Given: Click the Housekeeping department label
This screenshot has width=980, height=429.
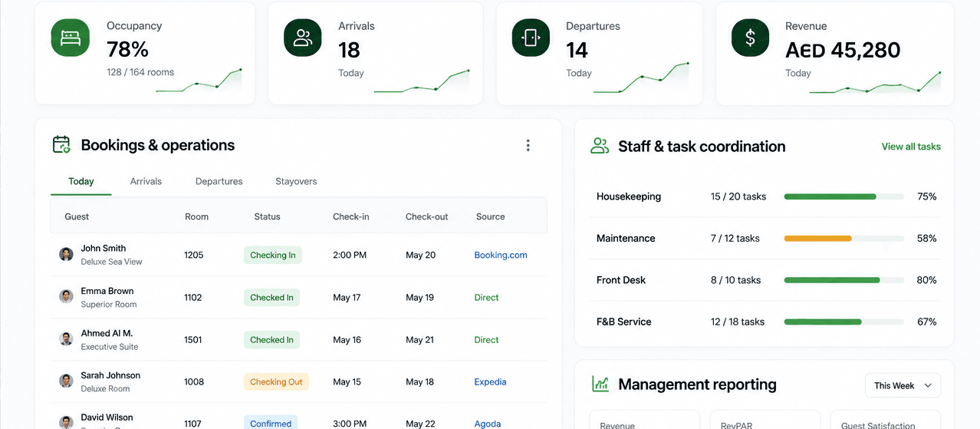Looking at the screenshot, I should point(629,196).
